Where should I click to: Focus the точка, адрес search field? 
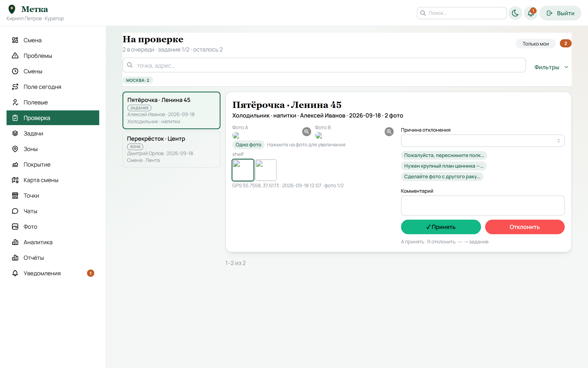click(x=324, y=65)
